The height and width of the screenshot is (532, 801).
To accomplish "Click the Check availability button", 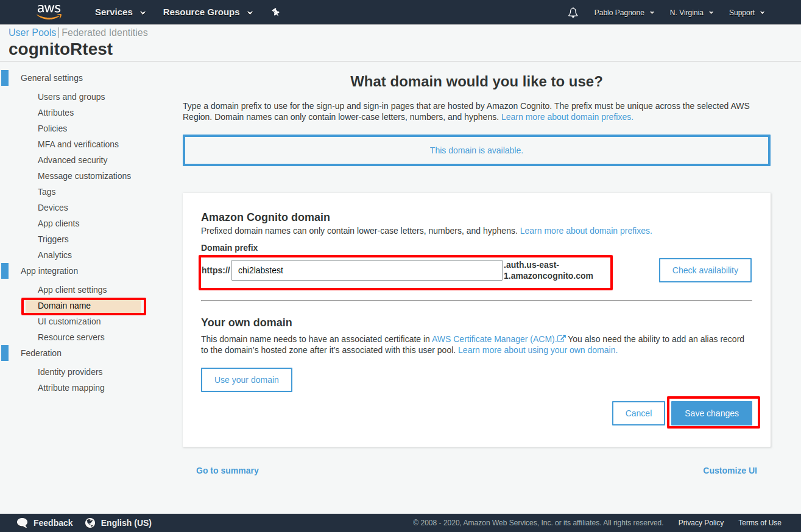I will pyautogui.click(x=705, y=270).
